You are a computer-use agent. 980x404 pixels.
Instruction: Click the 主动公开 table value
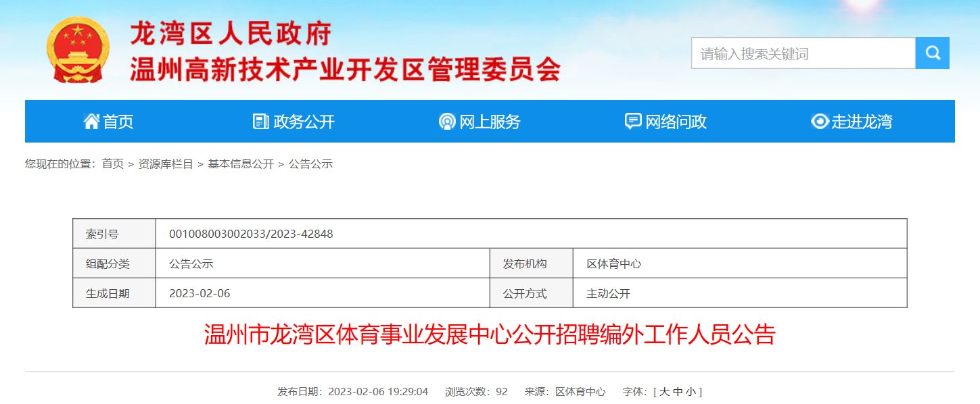(609, 294)
